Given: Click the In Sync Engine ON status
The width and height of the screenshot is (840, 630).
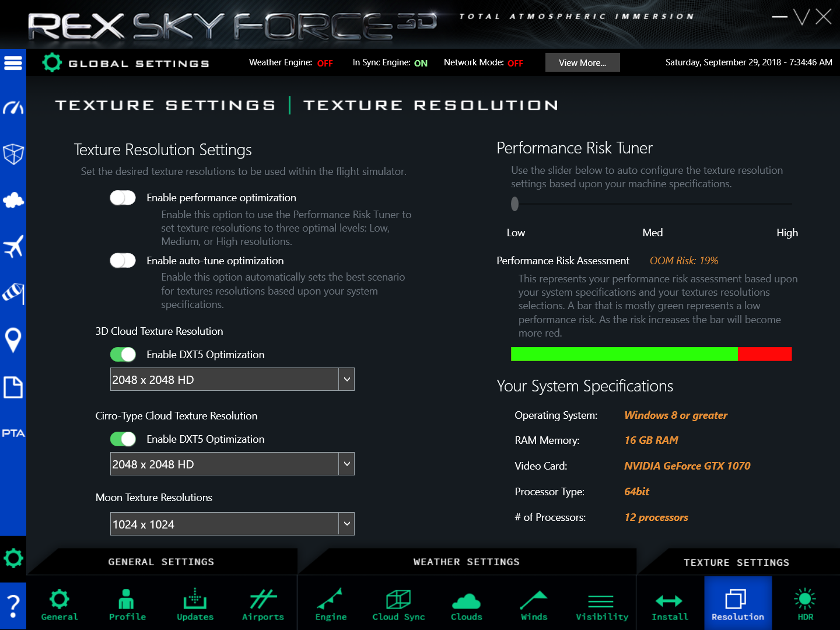Looking at the screenshot, I should 421,63.
